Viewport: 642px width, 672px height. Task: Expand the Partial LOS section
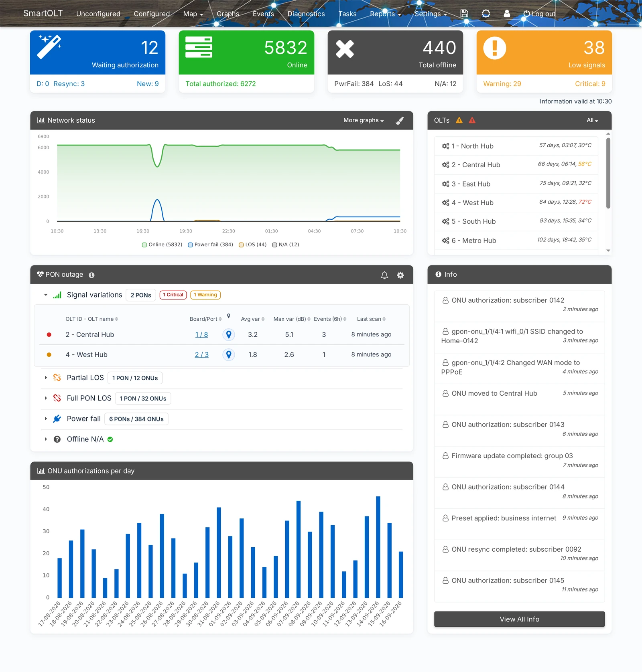tap(46, 378)
